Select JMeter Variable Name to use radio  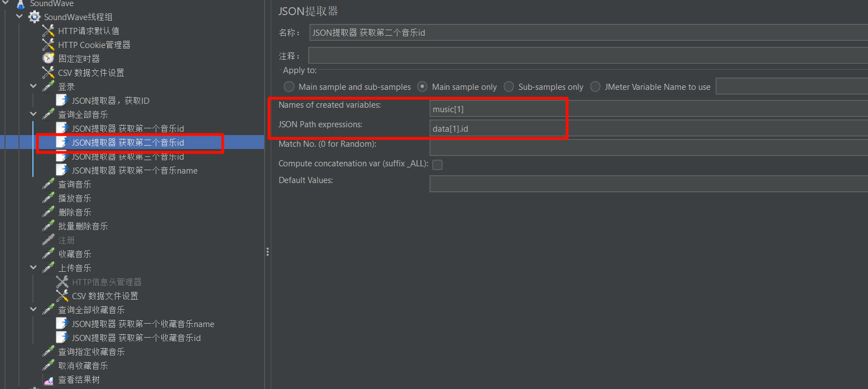point(596,87)
